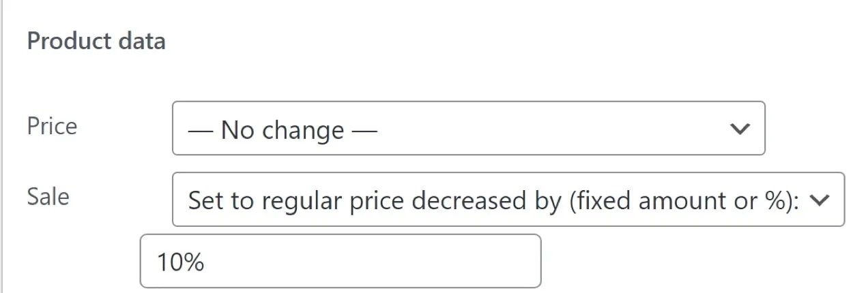Open the Price dropdown menu
Screen dimensions: 868x293
tap(467, 129)
